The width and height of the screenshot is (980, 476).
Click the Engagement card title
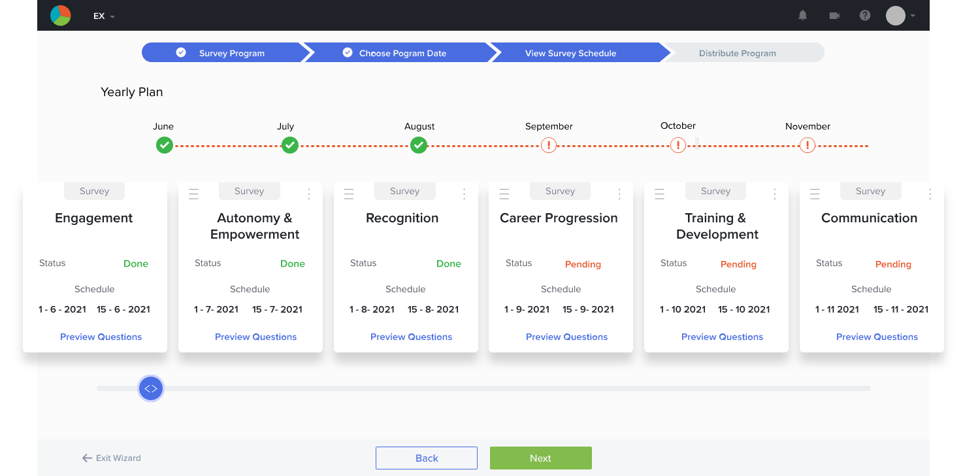94,218
